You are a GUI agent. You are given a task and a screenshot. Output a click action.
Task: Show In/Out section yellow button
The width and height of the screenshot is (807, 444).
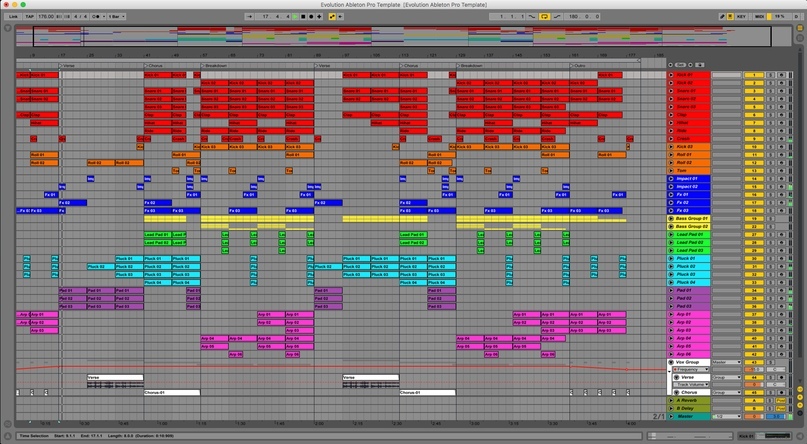tap(800, 389)
